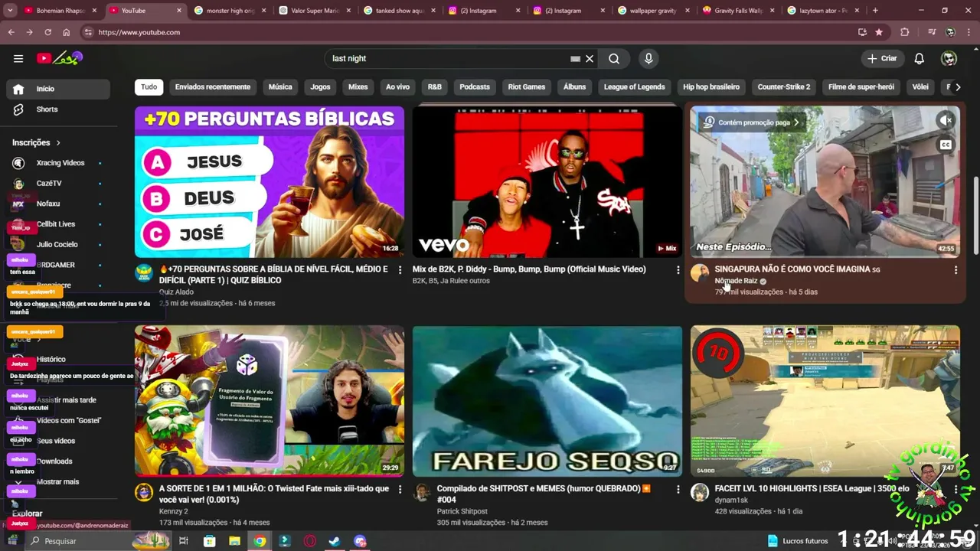Click the bookmark star icon

coord(879,32)
